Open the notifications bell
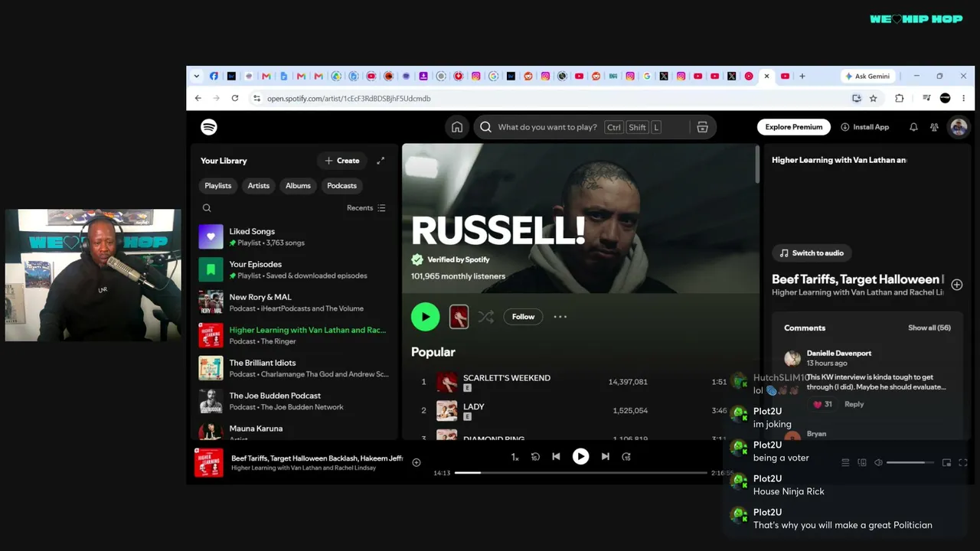Image resolution: width=980 pixels, height=551 pixels. [913, 127]
